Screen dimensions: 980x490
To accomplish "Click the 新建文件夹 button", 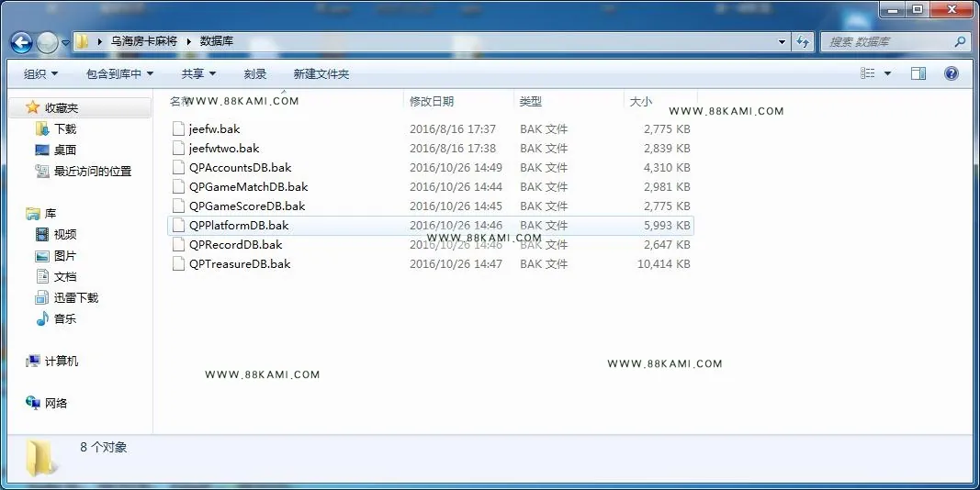I will click(321, 73).
